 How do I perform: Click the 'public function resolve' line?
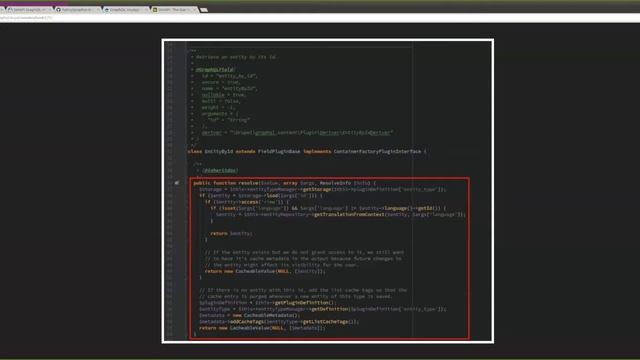tap(285, 183)
